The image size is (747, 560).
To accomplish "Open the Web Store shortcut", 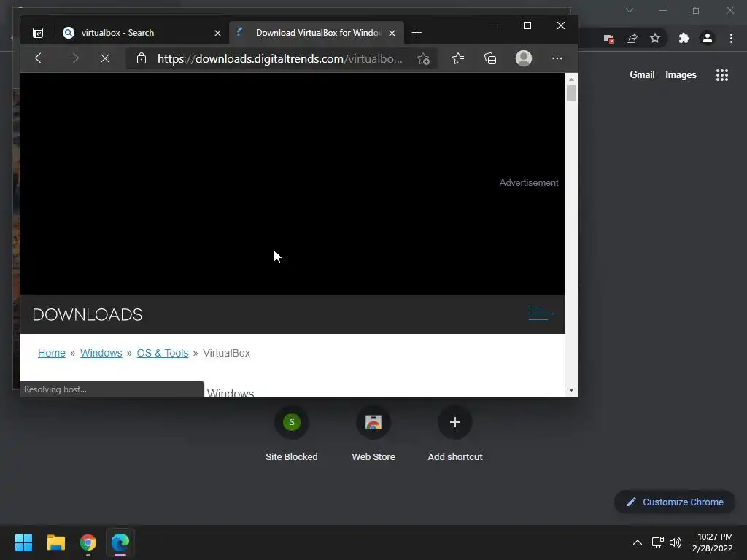I will (x=373, y=433).
